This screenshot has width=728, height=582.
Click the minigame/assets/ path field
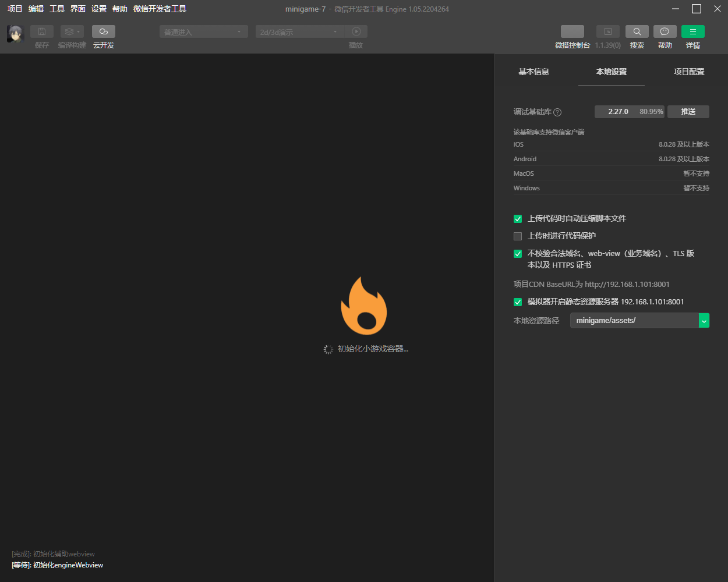[634, 321]
